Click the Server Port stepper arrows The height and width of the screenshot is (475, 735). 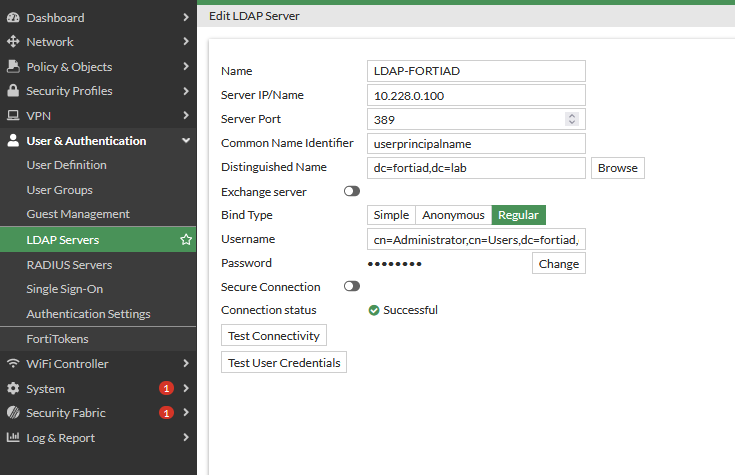point(572,119)
